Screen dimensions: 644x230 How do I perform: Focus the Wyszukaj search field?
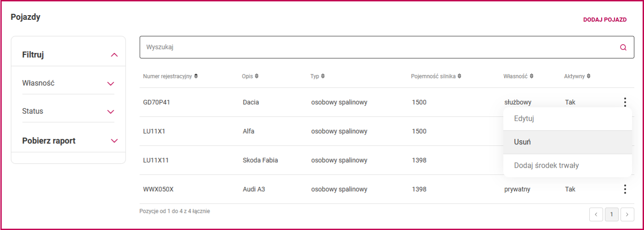(x=381, y=47)
